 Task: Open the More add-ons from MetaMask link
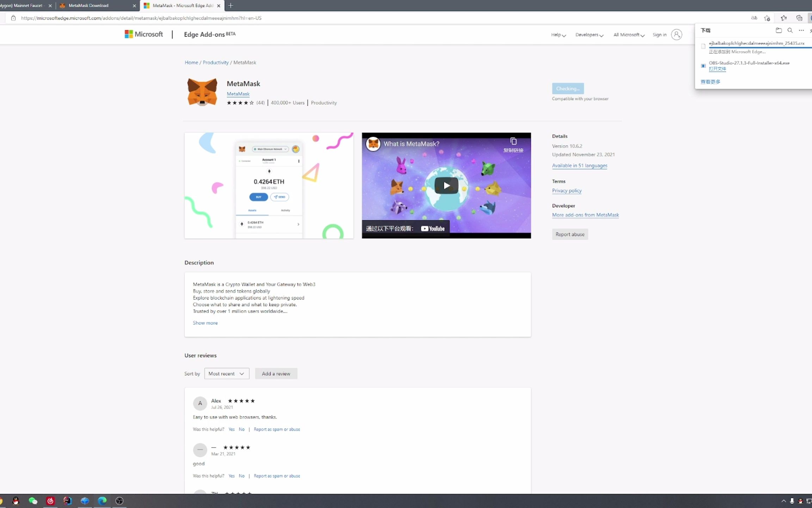click(x=585, y=215)
